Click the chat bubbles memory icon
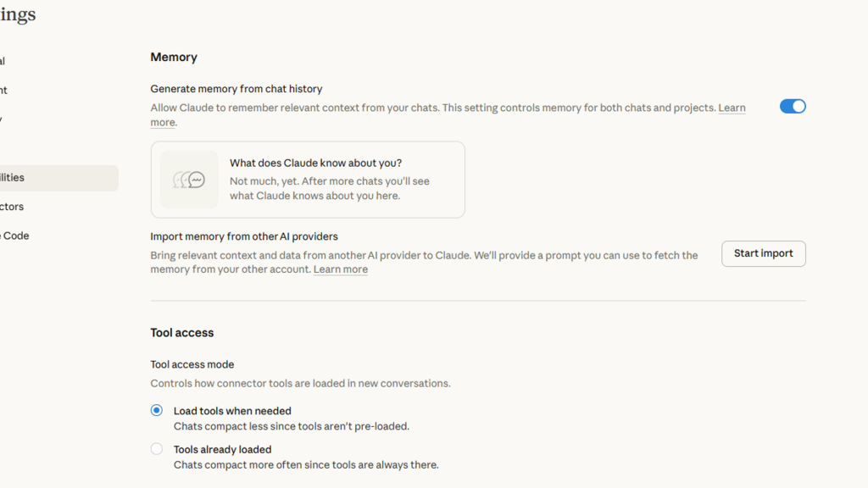 coord(189,180)
